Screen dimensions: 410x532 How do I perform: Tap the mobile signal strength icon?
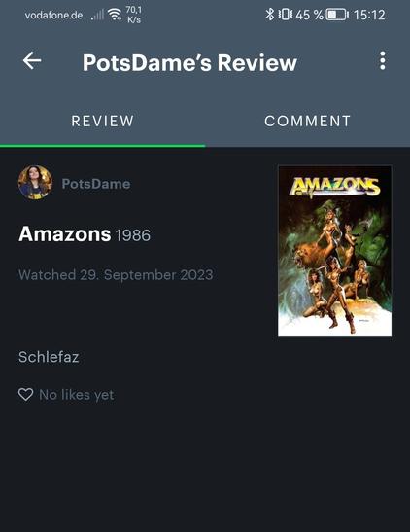(97, 16)
